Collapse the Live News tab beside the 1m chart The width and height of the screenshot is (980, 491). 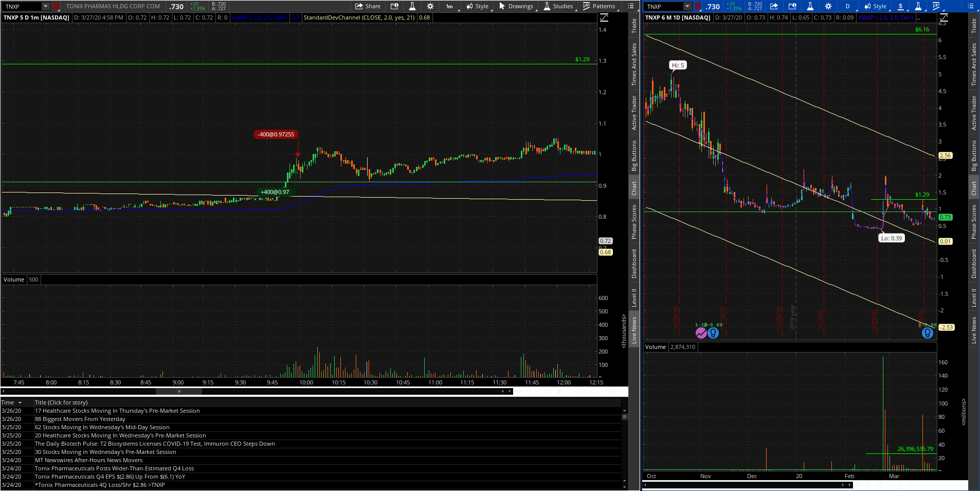tap(634, 330)
